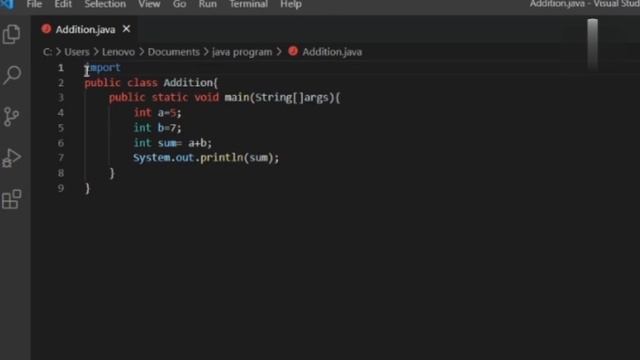The image size is (640, 360).
Task: Click the 'import' keyword on line 1
Action: [102, 67]
